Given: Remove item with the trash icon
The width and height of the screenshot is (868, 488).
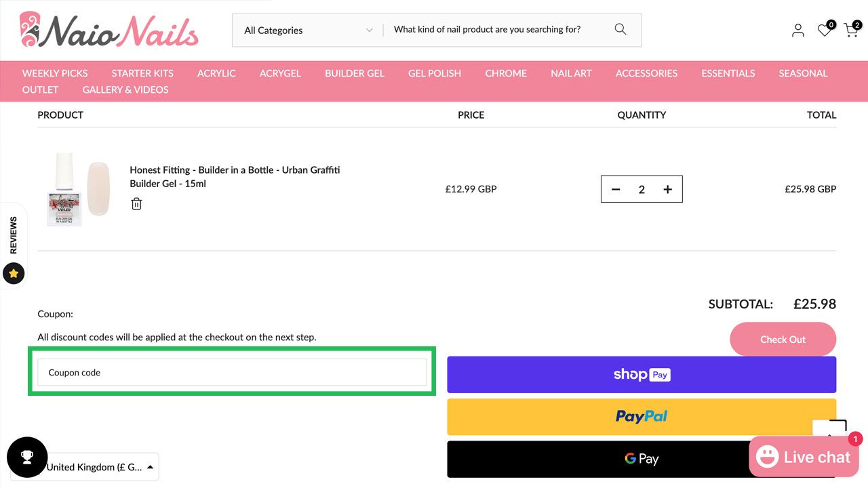Looking at the screenshot, I should tap(136, 203).
